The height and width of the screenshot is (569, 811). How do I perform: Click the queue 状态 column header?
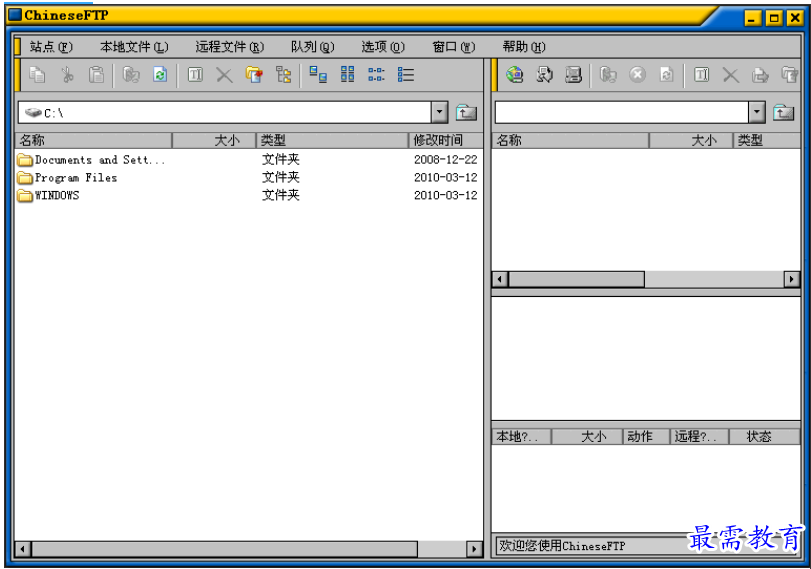point(765,437)
